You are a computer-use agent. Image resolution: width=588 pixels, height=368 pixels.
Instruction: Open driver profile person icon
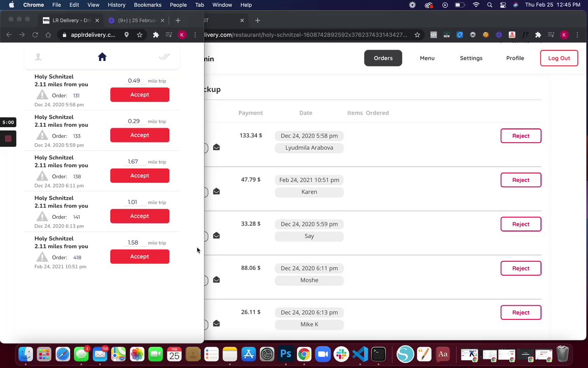38,57
